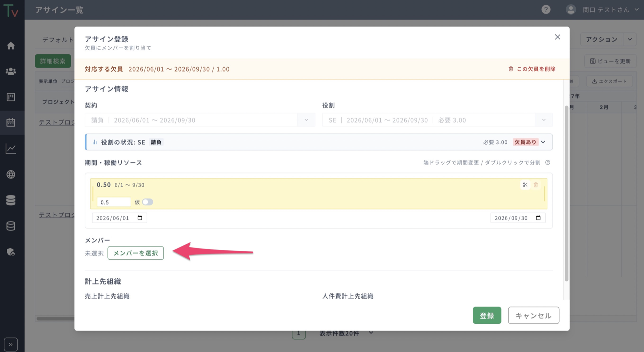Expand the 役割の状況: SE panel chevron
This screenshot has width=644, height=352.
(x=543, y=142)
